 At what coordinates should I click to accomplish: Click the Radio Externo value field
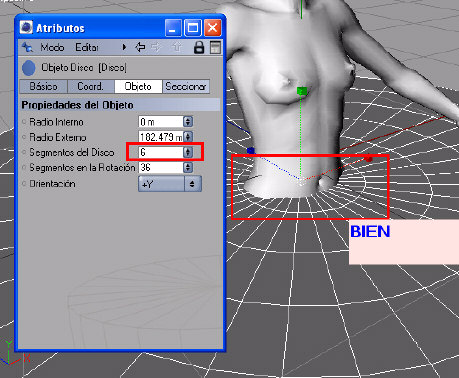point(161,137)
